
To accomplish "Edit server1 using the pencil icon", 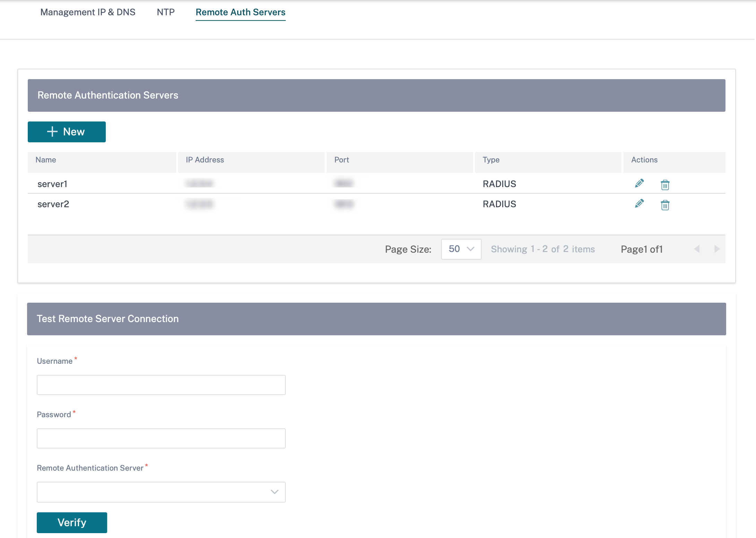I will point(639,183).
